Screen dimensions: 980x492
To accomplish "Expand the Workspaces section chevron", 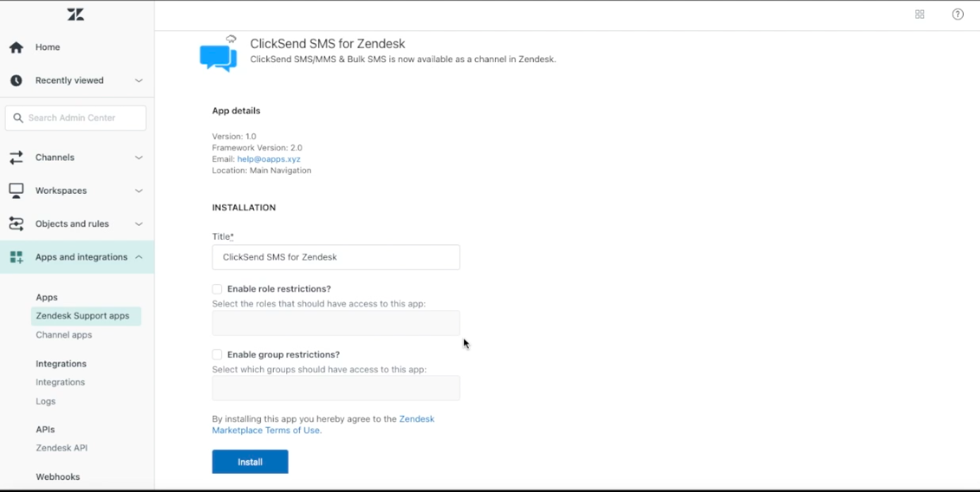I will coord(139,190).
